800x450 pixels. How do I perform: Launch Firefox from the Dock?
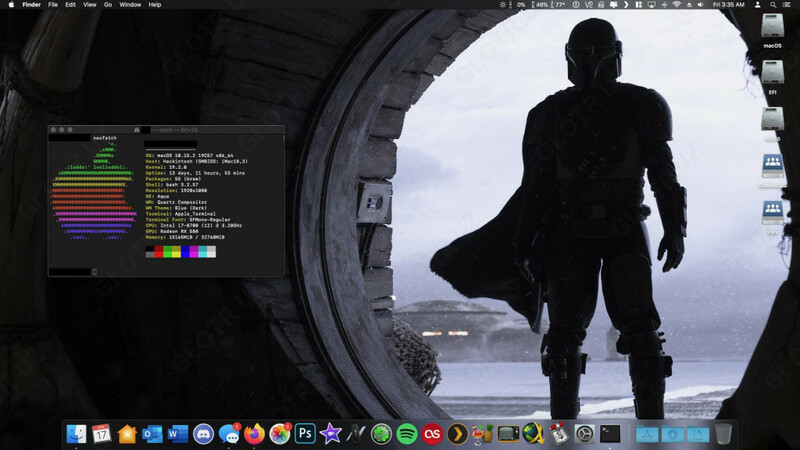pyautogui.click(x=254, y=434)
